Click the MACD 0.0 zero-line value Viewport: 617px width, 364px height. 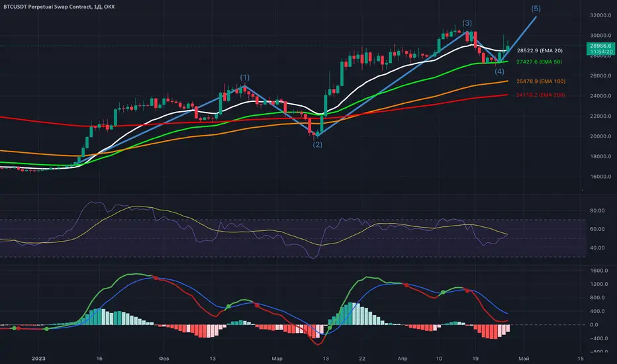pos(594,325)
